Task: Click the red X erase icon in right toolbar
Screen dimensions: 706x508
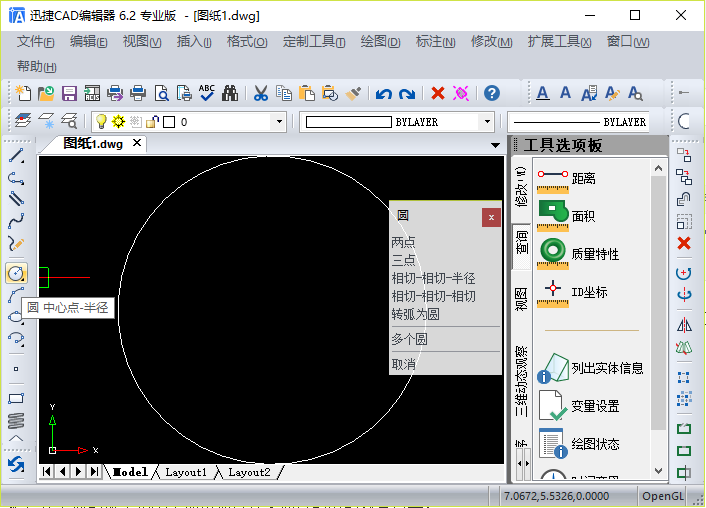Action: click(684, 243)
